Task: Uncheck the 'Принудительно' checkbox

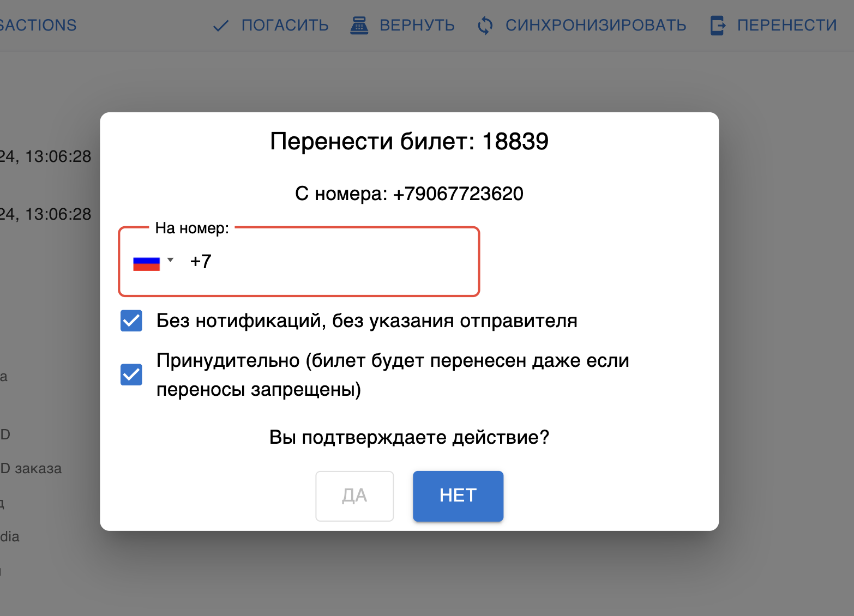Action: click(131, 375)
